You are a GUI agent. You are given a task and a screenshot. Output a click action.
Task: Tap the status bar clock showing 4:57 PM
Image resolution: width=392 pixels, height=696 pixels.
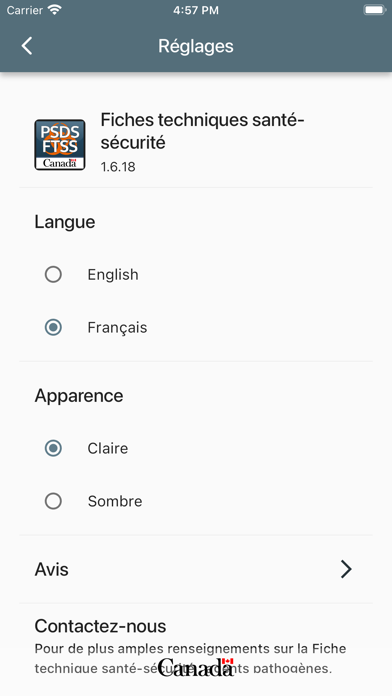point(196,10)
